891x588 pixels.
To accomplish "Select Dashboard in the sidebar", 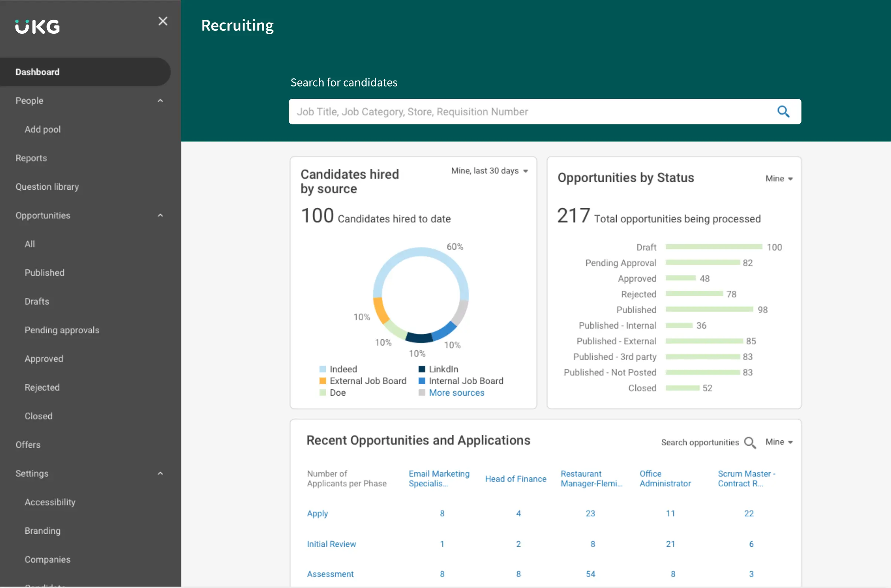I will (x=38, y=72).
